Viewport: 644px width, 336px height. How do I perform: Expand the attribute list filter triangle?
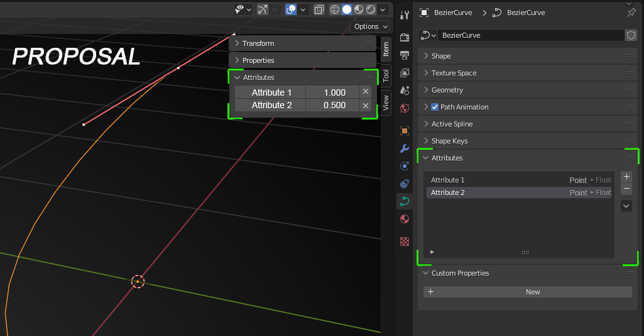click(432, 252)
